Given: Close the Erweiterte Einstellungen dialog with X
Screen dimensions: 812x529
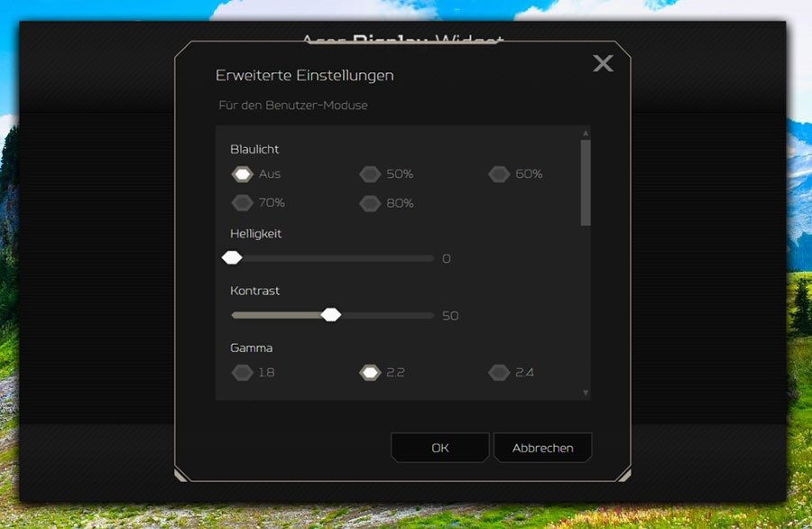Looking at the screenshot, I should (603, 63).
